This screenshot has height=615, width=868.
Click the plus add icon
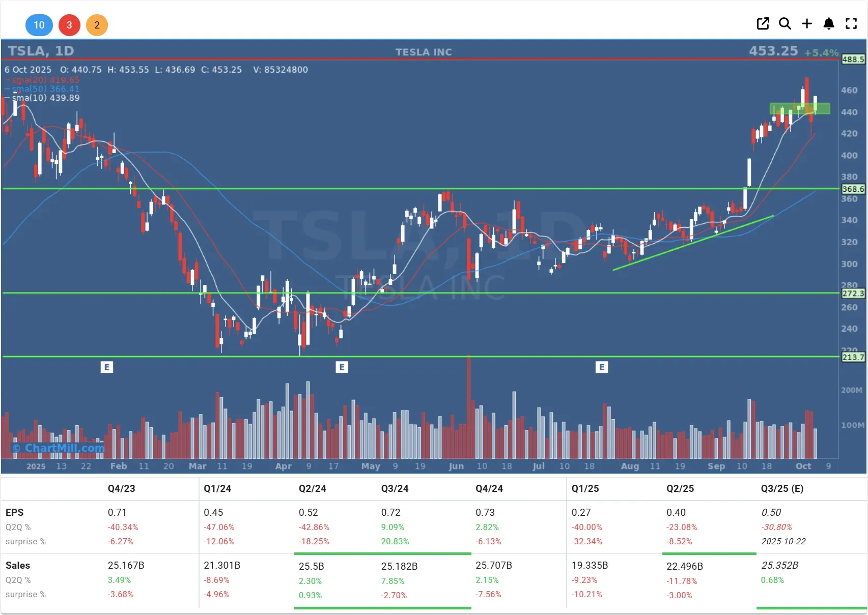807,24
